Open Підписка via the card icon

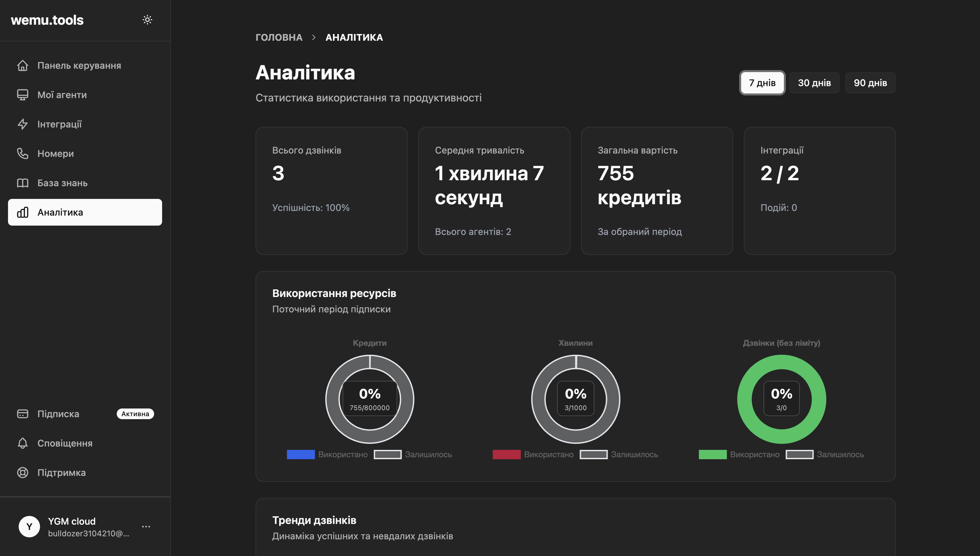(x=23, y=413)
